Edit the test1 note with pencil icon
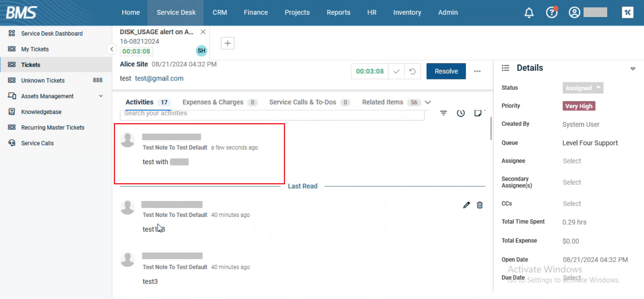 click(466, 205)
